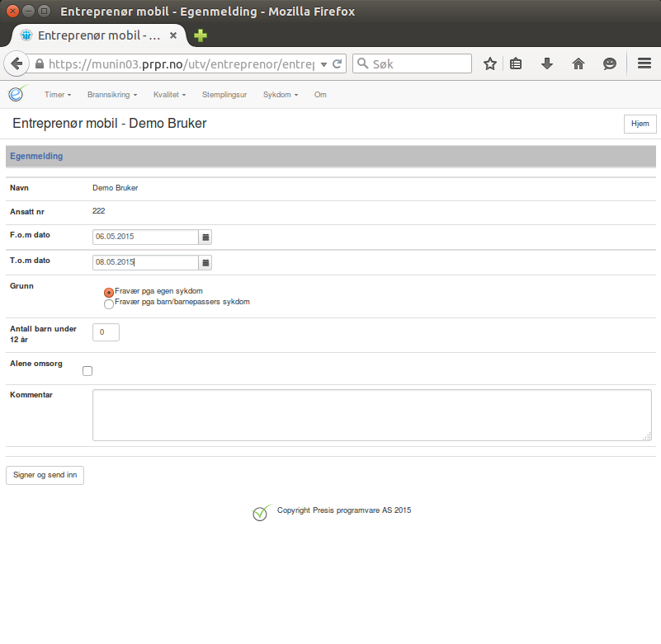This screenshot has height=644, width=661.
Task: Open a new tab with green plus
Action: click(201, 35)
